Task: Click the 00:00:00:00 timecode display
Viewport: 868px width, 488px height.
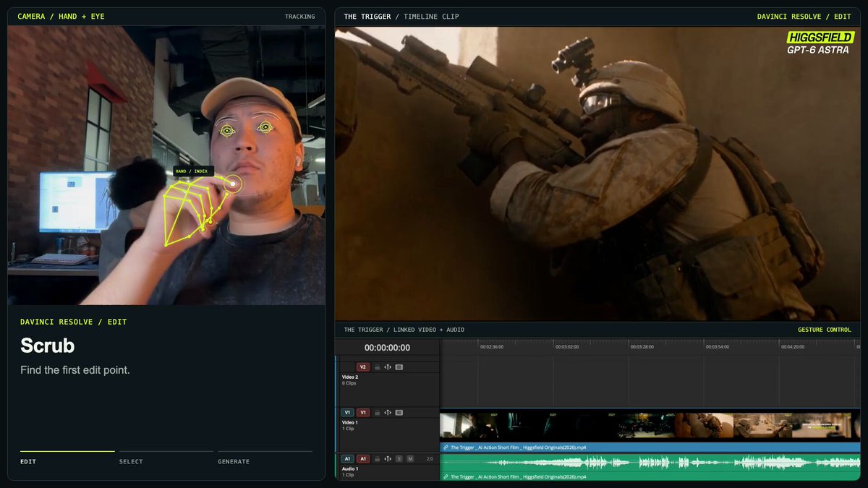Action: 387,348
